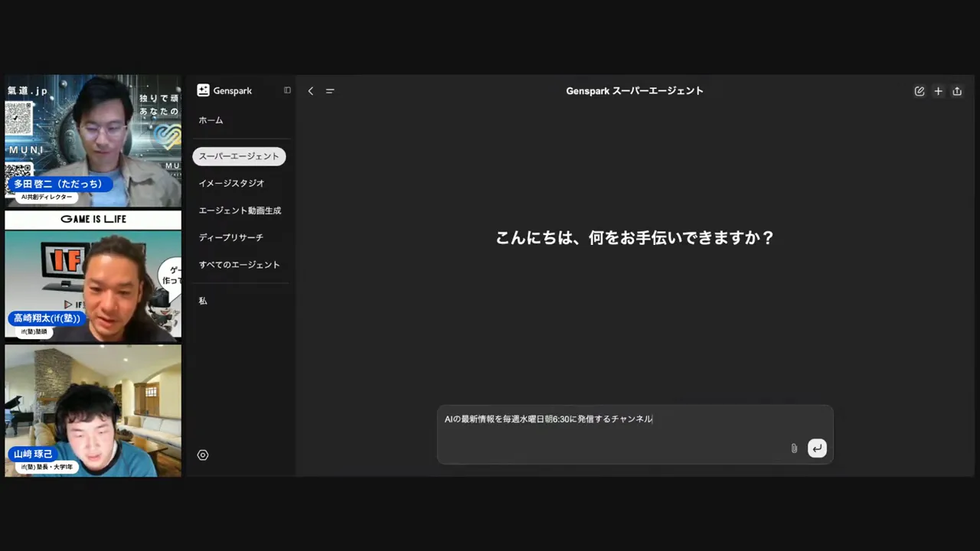Viewport: 980px width, 551px height.
Task: Click the plus icon in the top bar
Action: [x=938, y=90]
